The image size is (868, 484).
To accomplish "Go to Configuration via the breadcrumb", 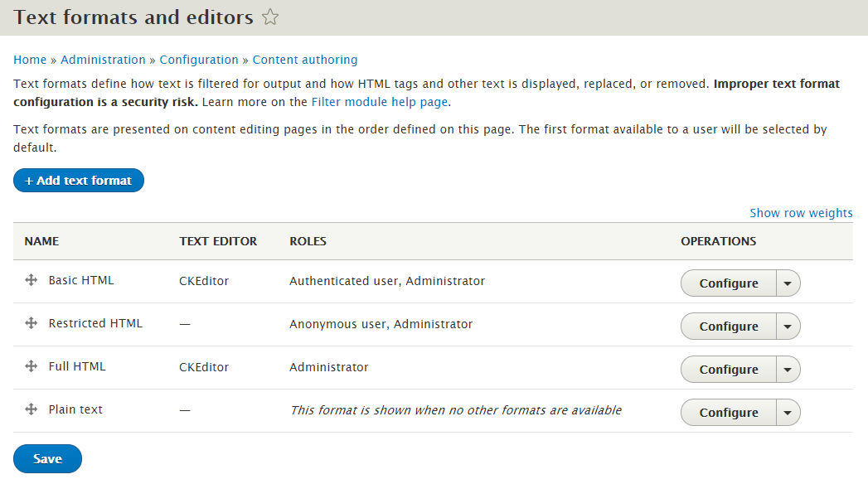I will 199,59.
